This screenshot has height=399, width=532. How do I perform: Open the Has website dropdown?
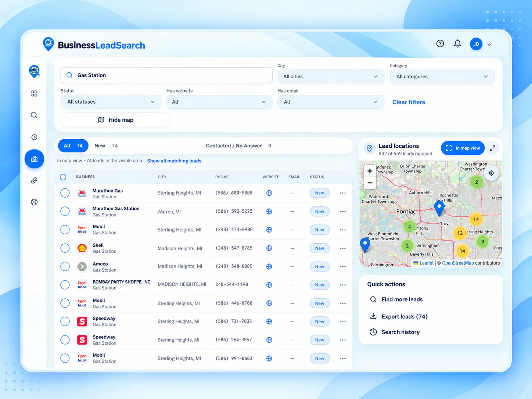click(219, 102)
